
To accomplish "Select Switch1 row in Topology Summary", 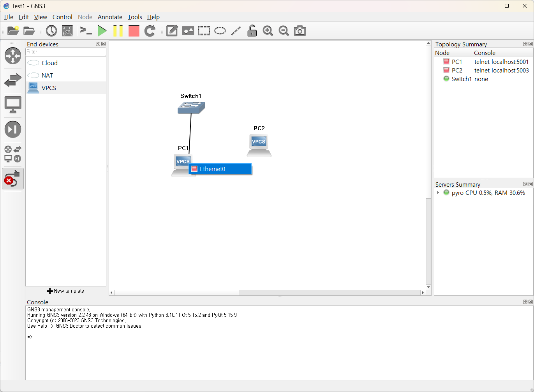I will pyautogui.click(x=484, y=79).
